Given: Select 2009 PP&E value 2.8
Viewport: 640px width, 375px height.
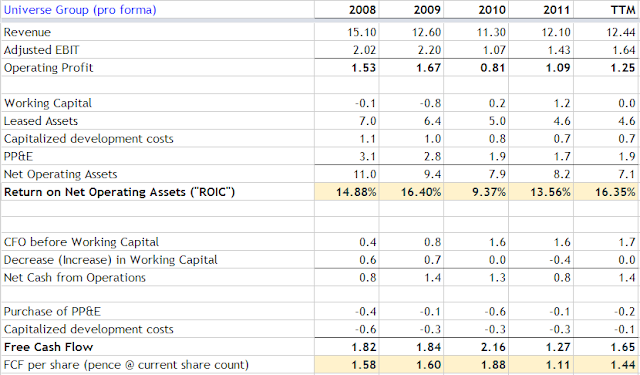Looking at the screenshot, I should 432,157.
